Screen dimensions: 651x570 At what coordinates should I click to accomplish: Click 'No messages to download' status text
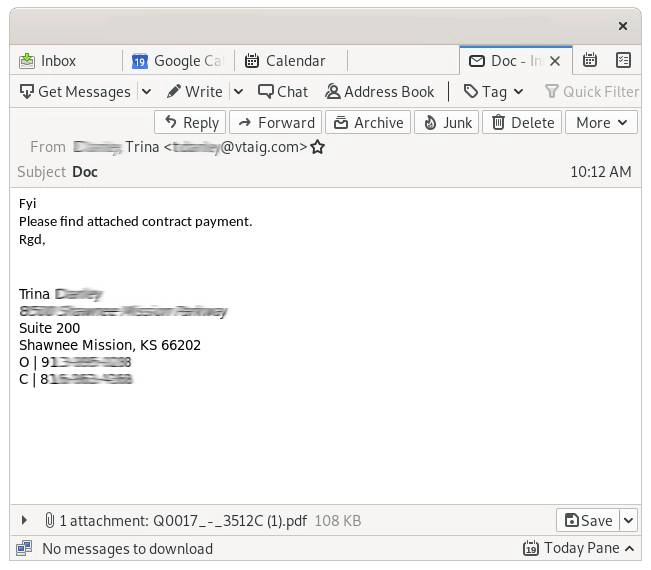click(x=127, y=549)
